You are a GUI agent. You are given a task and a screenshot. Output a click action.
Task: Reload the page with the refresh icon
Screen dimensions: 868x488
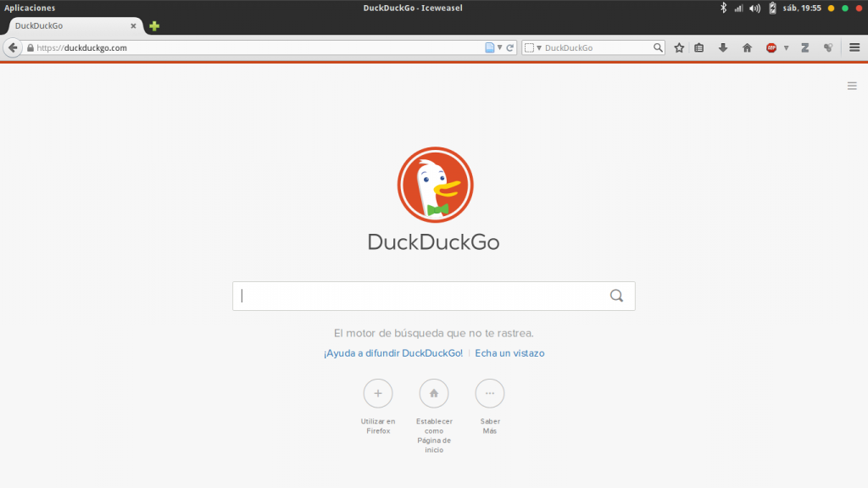[x=510, y=48]
